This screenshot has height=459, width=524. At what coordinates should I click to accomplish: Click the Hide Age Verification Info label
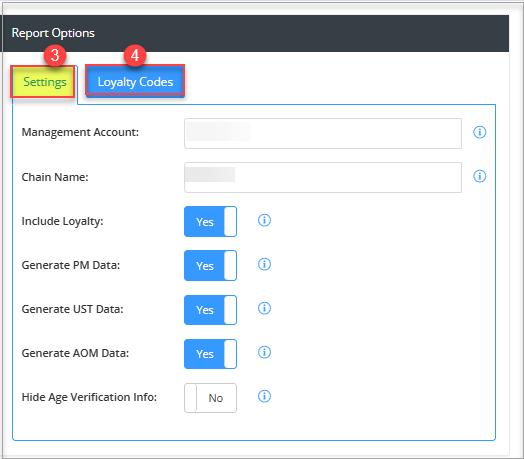(x=89, y=397)
